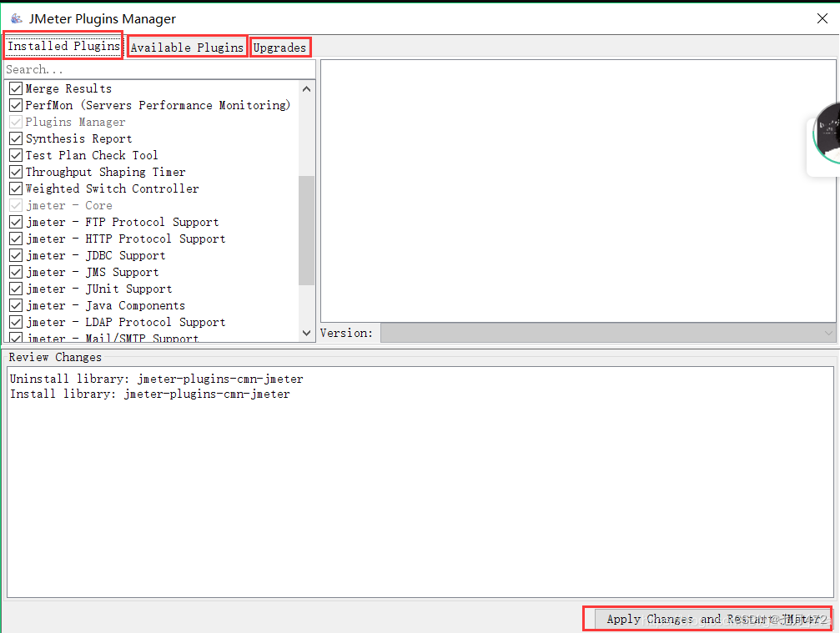Select the Merge Results list entry
The width and height of the screenshot is (840, 633).
click(68, 88)
